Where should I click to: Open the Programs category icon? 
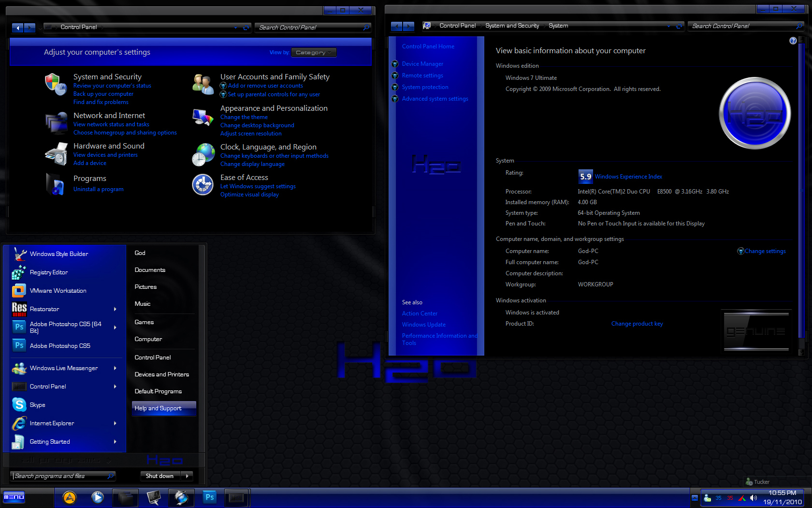pos(55,184)
